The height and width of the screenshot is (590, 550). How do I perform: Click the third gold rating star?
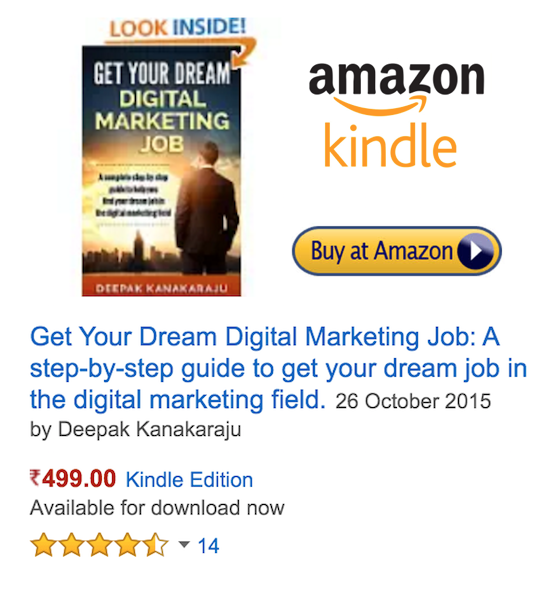click(100, 544)
